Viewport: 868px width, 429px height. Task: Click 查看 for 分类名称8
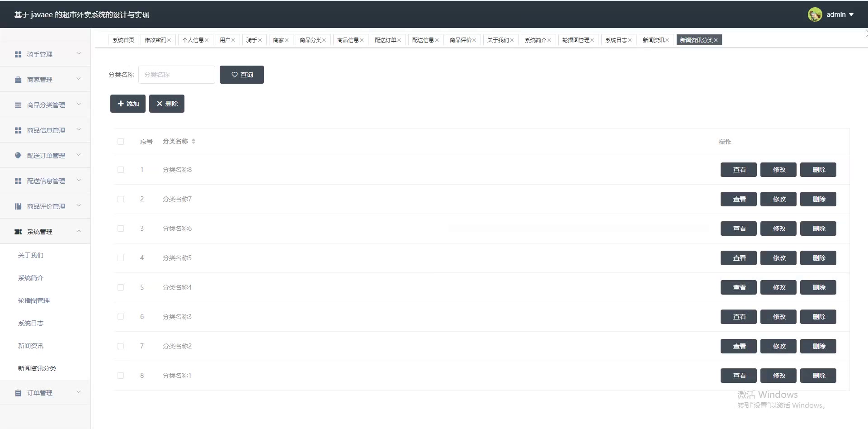click(739, 170)
